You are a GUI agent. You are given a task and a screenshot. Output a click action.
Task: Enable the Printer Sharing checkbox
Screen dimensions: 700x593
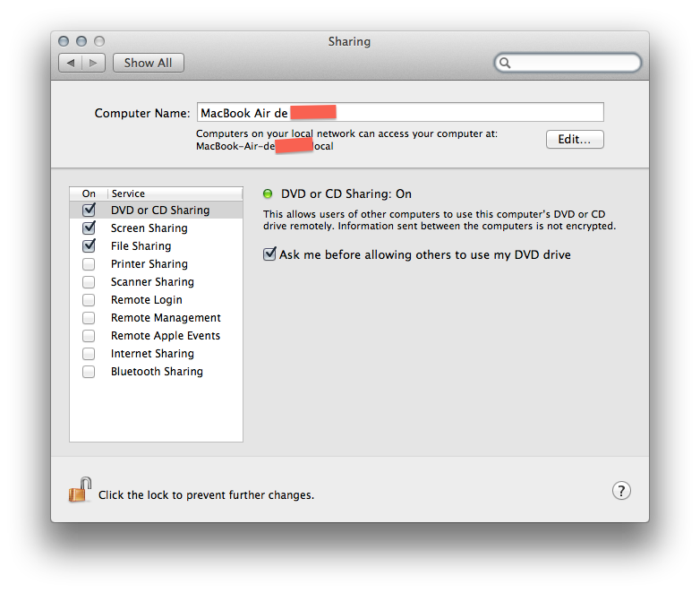coord(89,264)
